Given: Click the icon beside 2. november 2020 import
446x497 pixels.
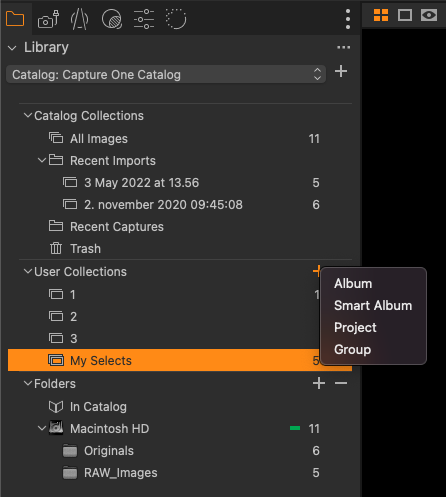Looking at the screenshot, I should [x=70, y=204].
